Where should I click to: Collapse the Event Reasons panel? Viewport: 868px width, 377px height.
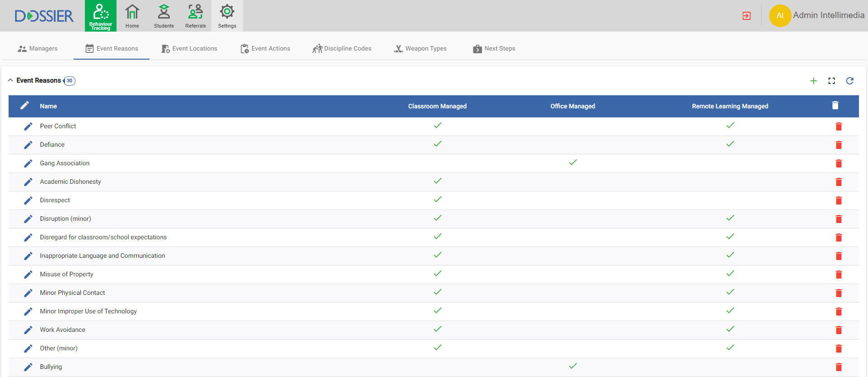(x=10, y=80)
